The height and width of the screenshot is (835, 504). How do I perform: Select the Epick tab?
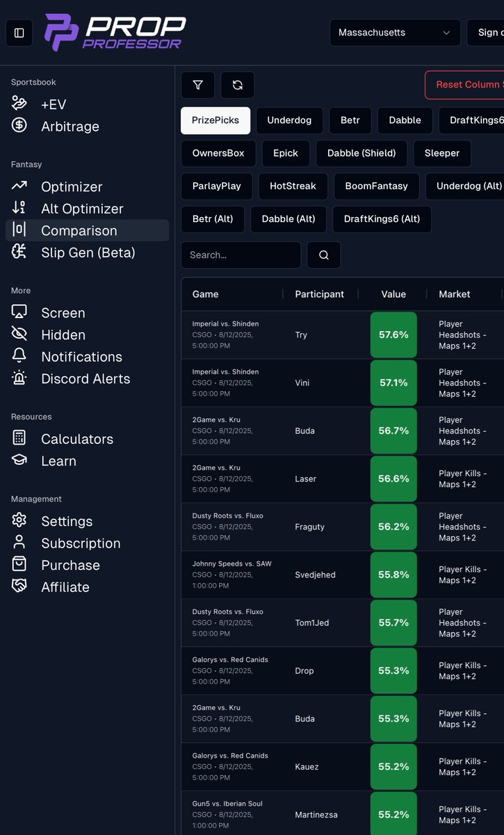(x=286, y=153)
